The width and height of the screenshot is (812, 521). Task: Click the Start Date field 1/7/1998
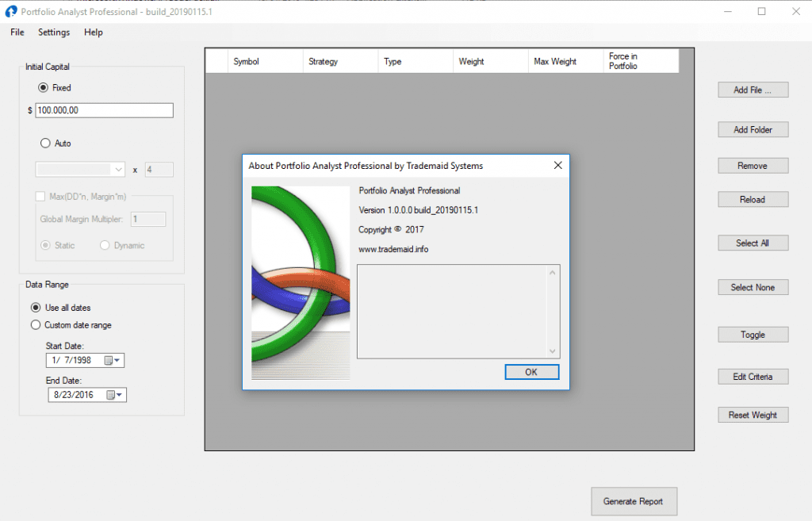click(x=85, y=360)
